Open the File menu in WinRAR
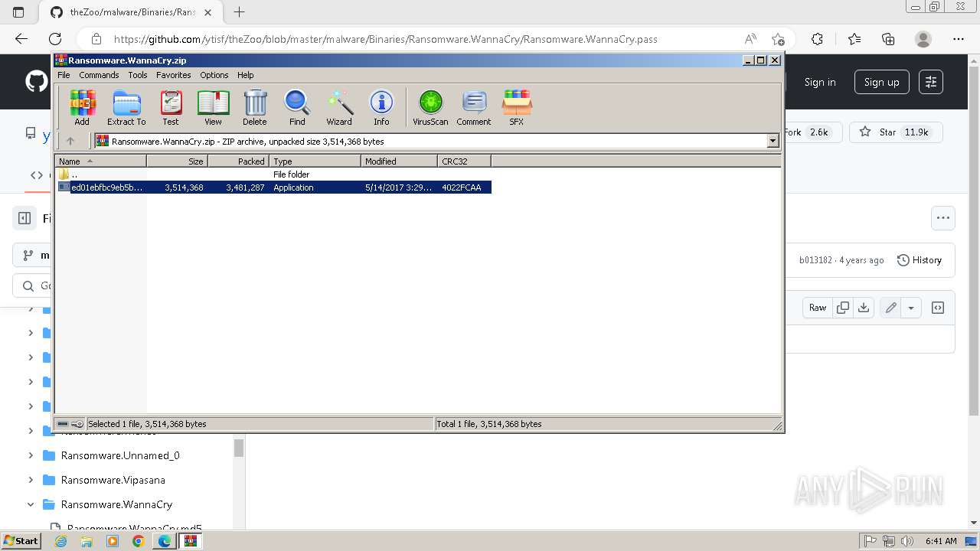Image resolution: width=980 pixels, height=551 pixels. (64, 75)
